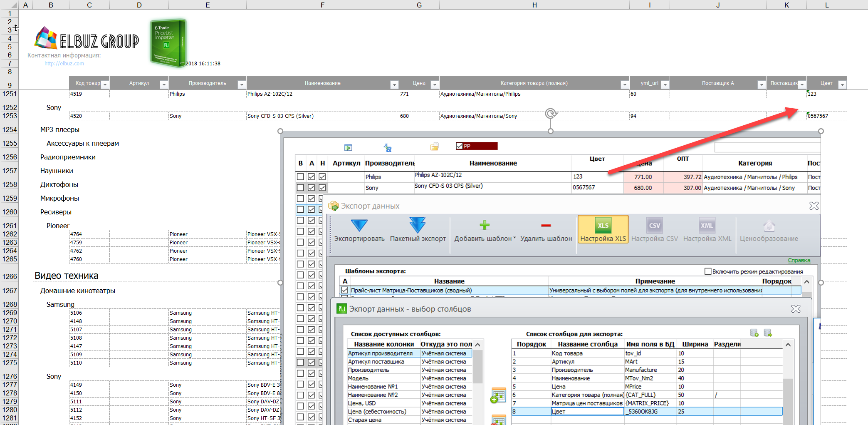Open the Код товар filter dropdown

pyautogui.click(x=105, y=85)
